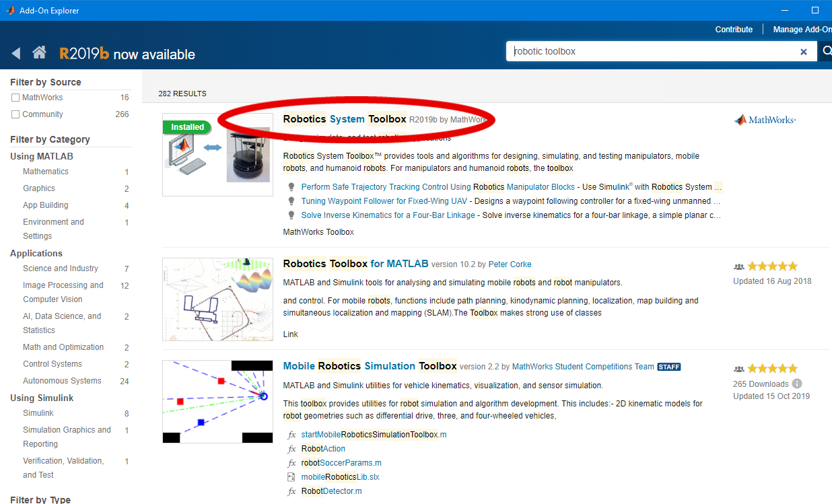Click the lightbulb icon beside Perform Safe Trajectory Tracking
The width and height of the screenshot is (832, 504).
pos(291,186)
